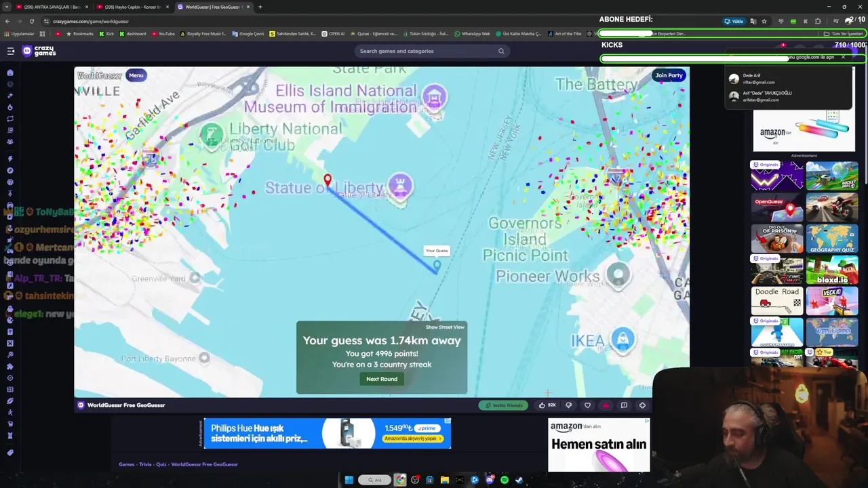
Task: Open the Trivia breadcrumb link
Action: (145, 464)
